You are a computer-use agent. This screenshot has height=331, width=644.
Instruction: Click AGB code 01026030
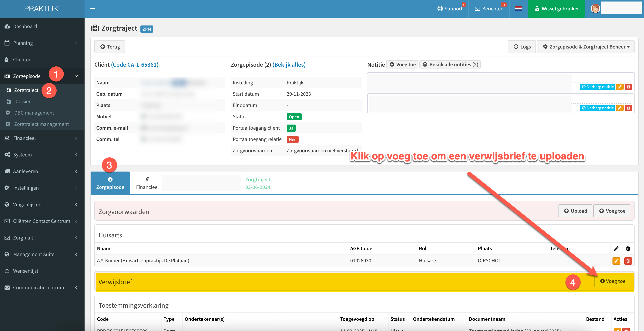pos(361,260)
